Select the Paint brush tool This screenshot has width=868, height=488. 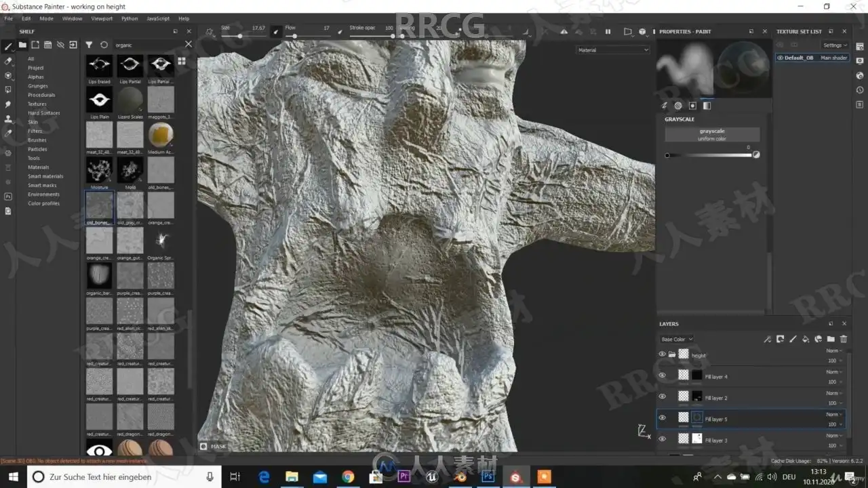pos(8,47)
